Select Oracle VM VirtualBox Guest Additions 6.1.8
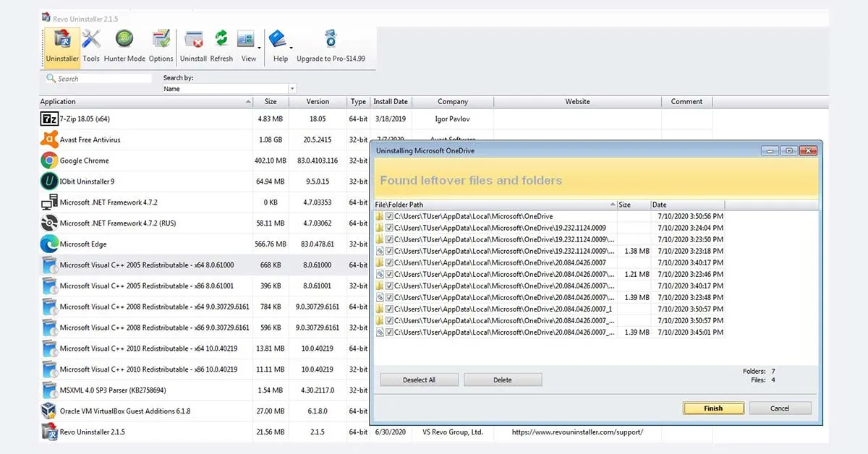The height and width of the screenshot is (454, 868). point(125,411)
